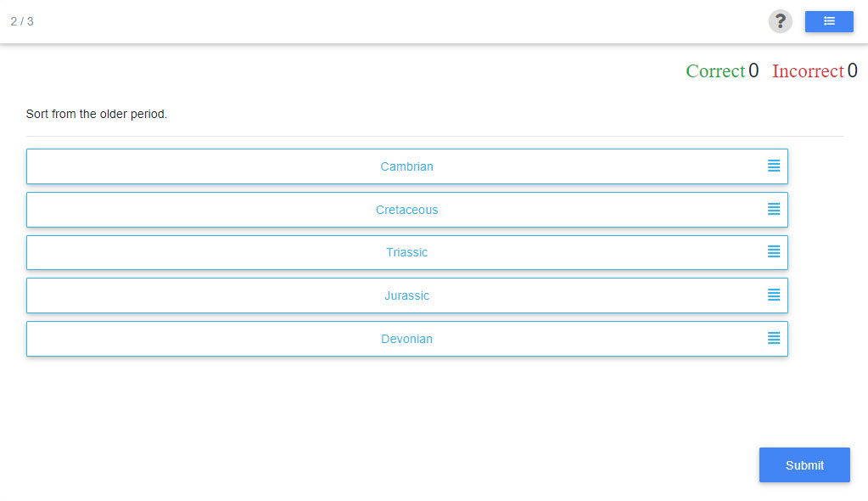Select the Cambrian answer label
Viewport: 868px width, 501px height.
[x=406, y=166]
